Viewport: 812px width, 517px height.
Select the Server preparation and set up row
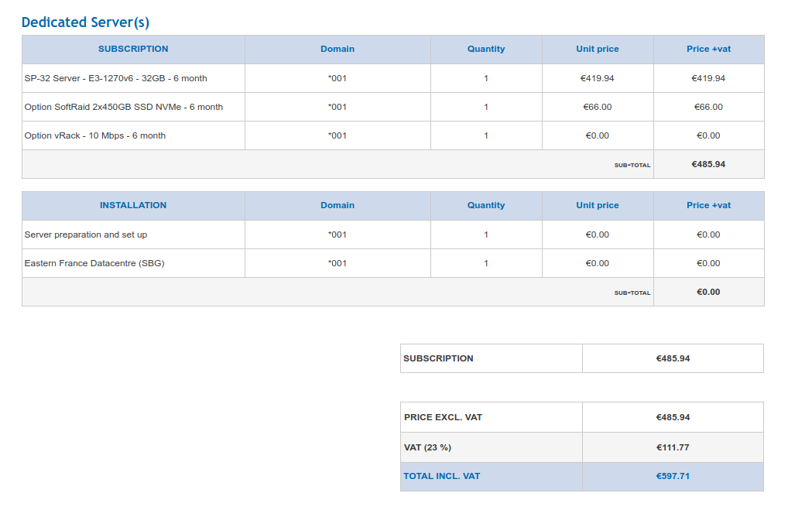coord(392,235)
